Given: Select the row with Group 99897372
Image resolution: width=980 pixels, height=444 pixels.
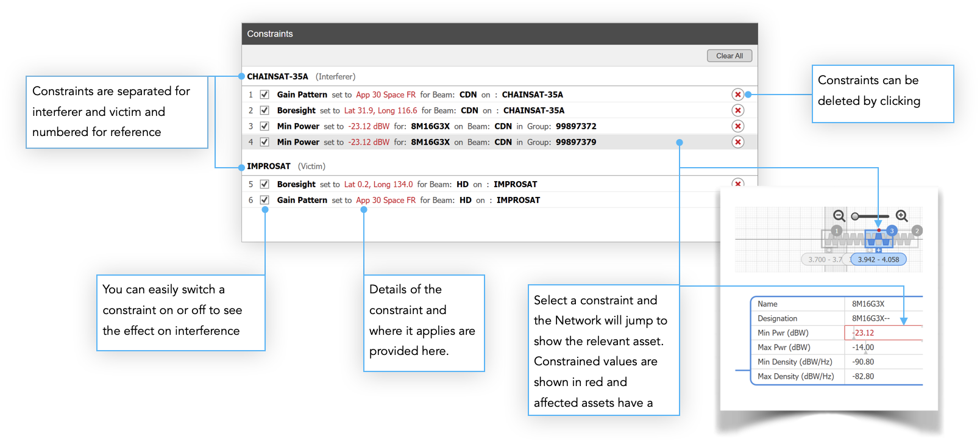Looking at the screenshot, I should [x=500, y=126].
